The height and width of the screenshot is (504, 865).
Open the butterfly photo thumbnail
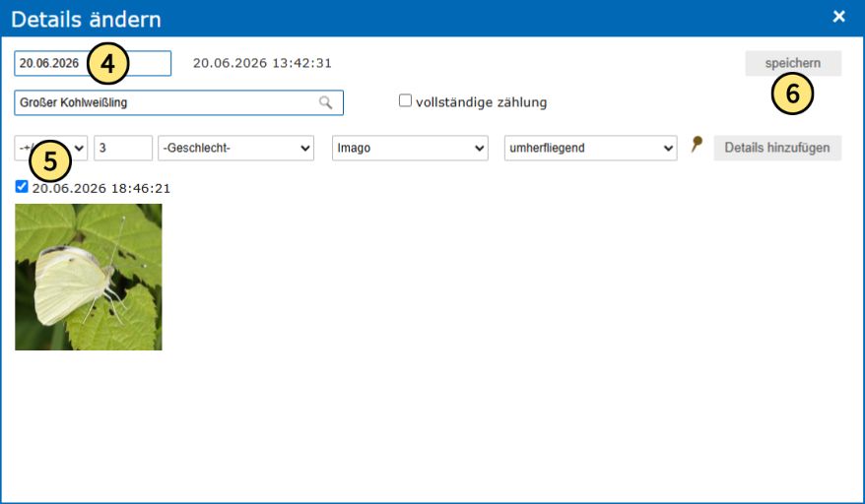(x=89, y=277)
